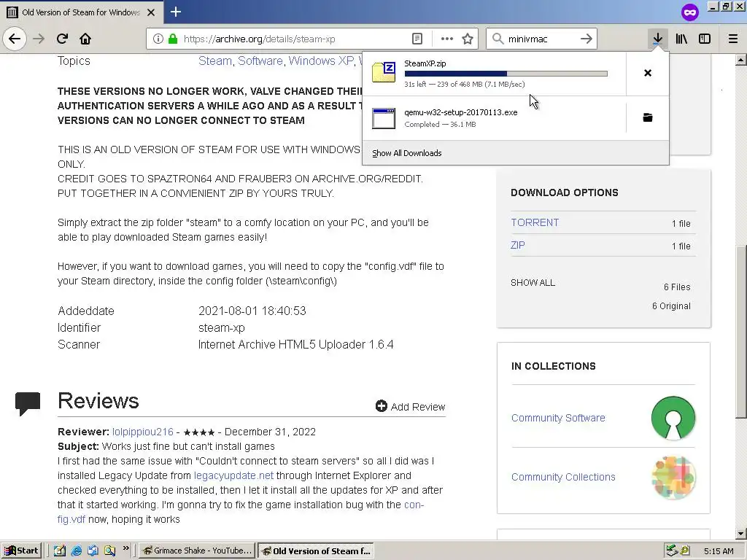Launch Internet Explorer from quick launch

[76, 551]
